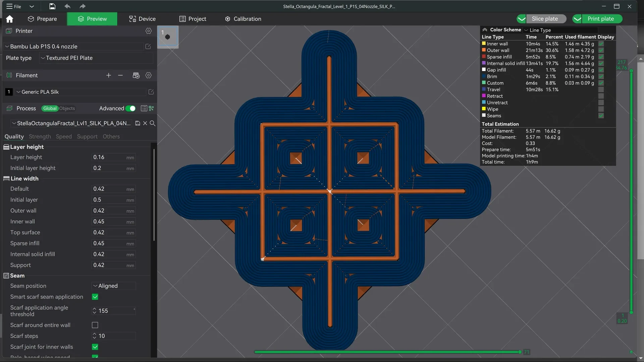
Task: Enable Scarf around entire wall
Action: coord(95,325)
